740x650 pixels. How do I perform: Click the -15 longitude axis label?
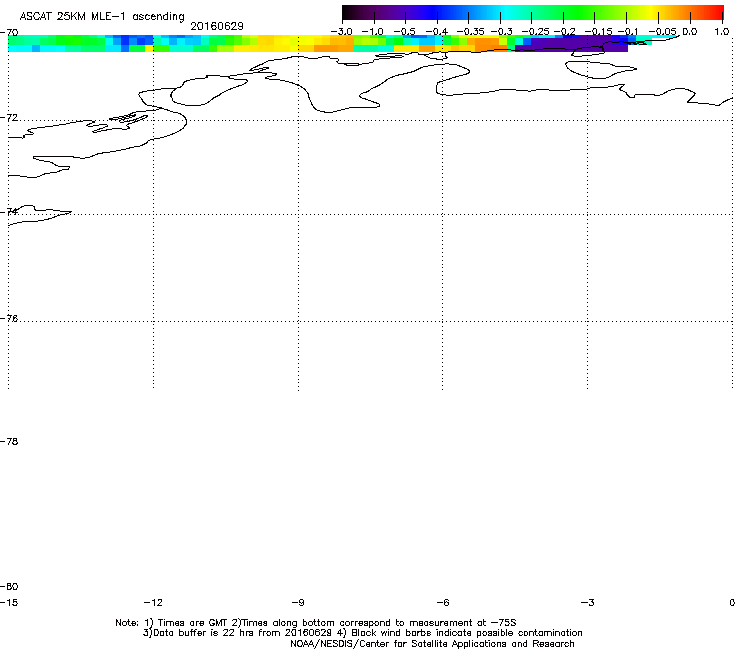tap(8, 603)
